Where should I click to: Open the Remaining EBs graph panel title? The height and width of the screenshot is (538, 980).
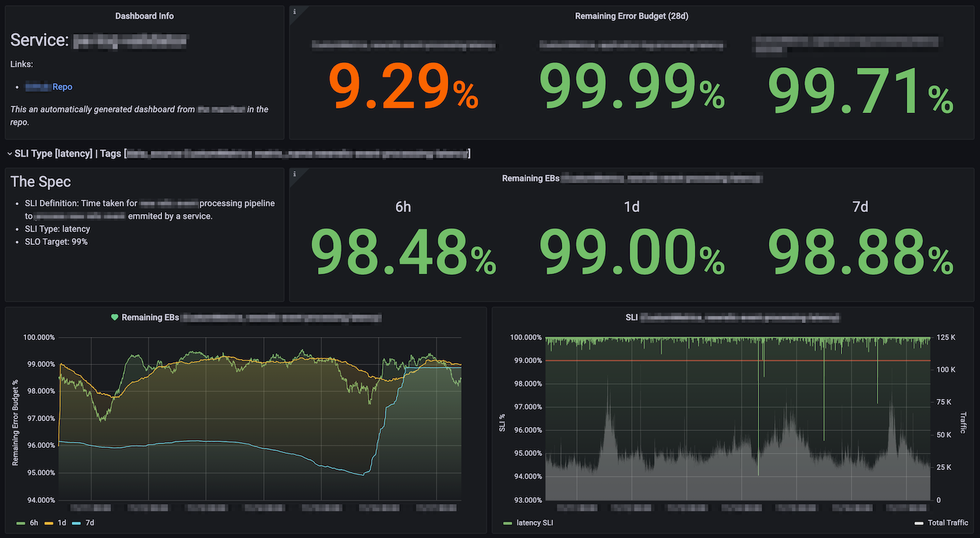coord(252,317)
